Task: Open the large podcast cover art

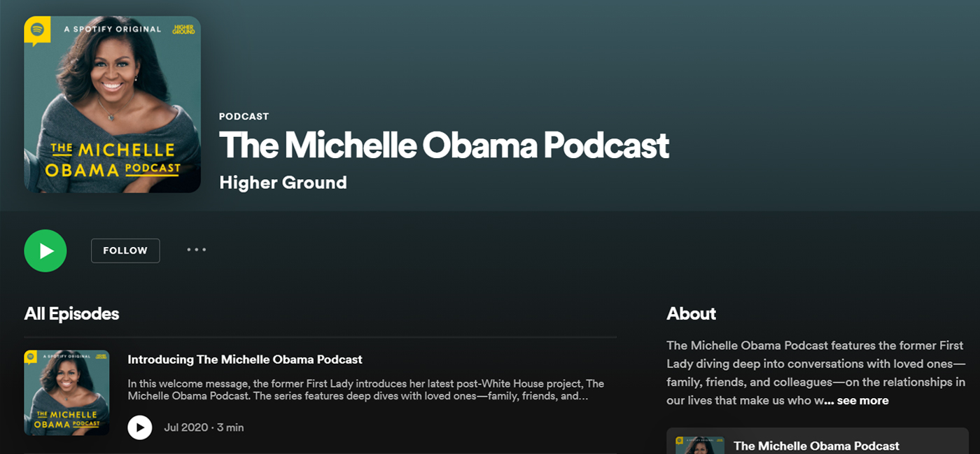Action: [x=113, y=104]
